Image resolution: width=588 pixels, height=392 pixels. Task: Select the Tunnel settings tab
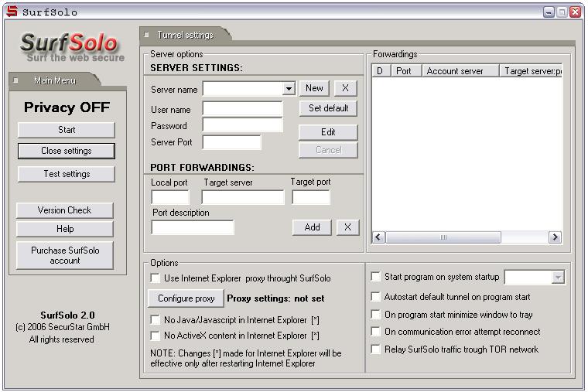pyautogui.click(x=185, y=35)
